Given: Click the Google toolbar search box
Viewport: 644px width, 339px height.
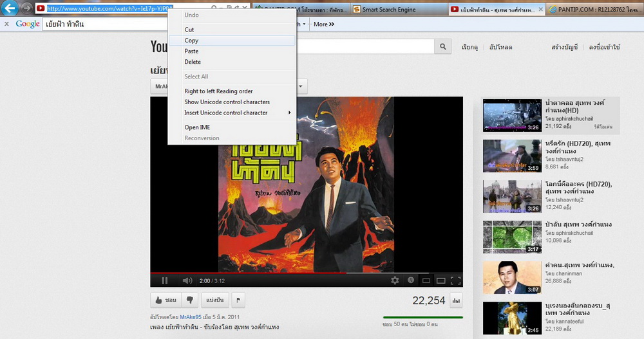Looking at the screenshot, I should point(106,24).
